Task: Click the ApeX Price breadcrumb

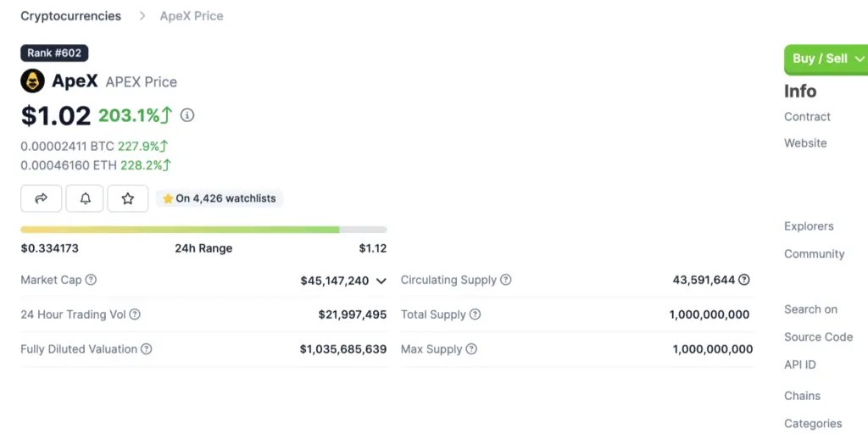Action: point(192,16)
